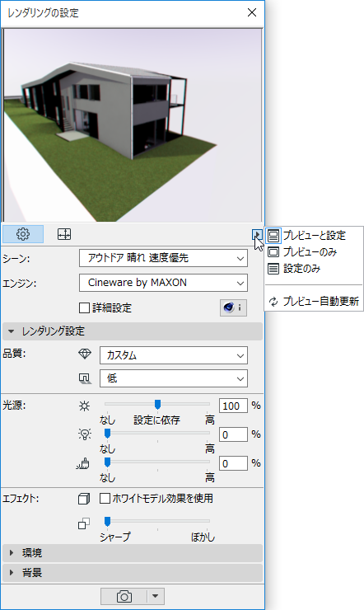Click the sun intensity 100 percent field

[233, 406]
